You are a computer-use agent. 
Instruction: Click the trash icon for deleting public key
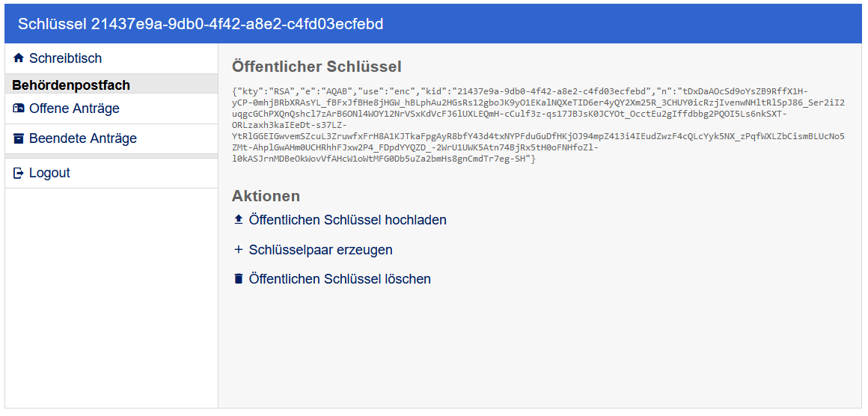pos(239,279)
